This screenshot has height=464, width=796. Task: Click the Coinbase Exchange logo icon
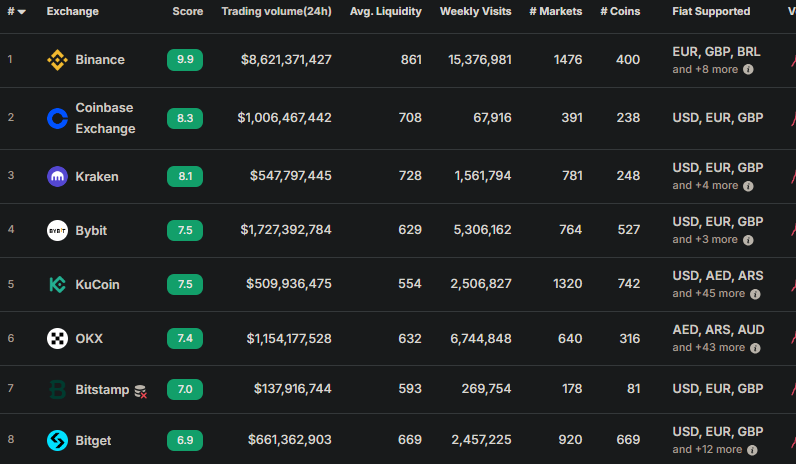[x=57, y=118]
